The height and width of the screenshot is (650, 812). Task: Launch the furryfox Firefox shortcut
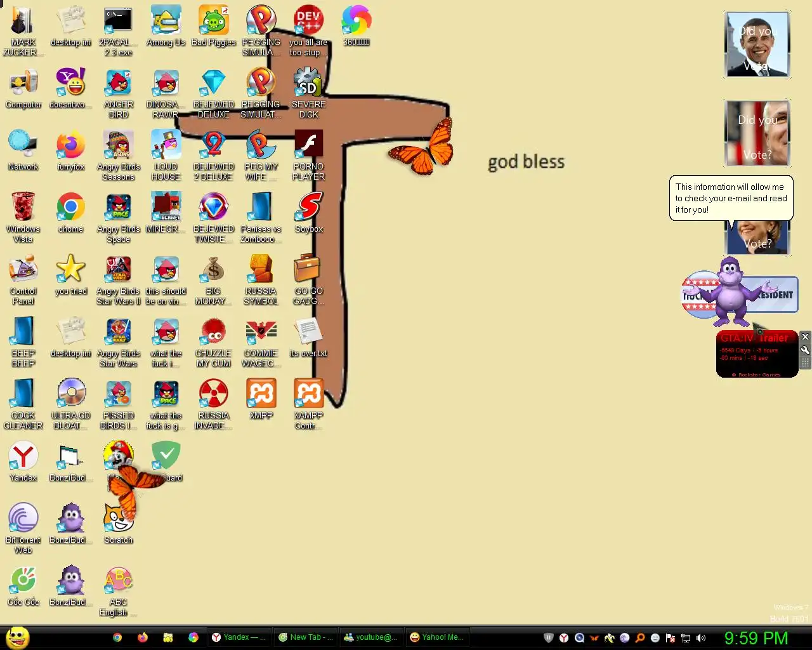click(x=71, y=151)
